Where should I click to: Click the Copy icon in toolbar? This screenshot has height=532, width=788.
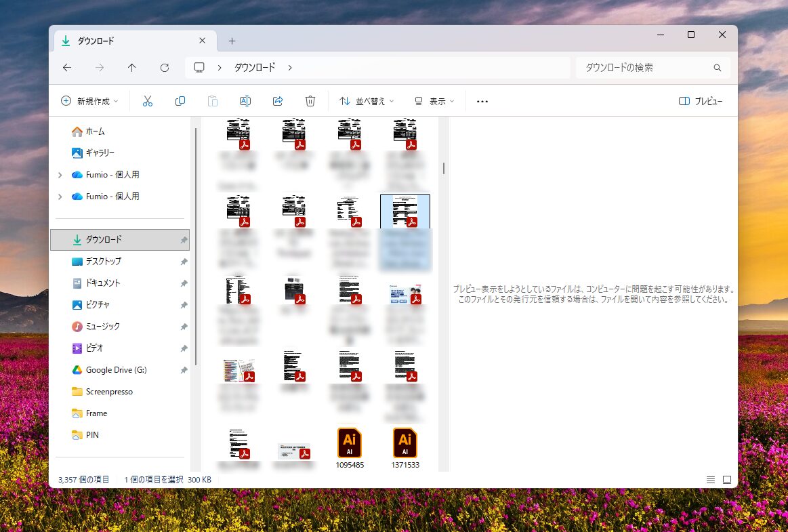[180, 101]
